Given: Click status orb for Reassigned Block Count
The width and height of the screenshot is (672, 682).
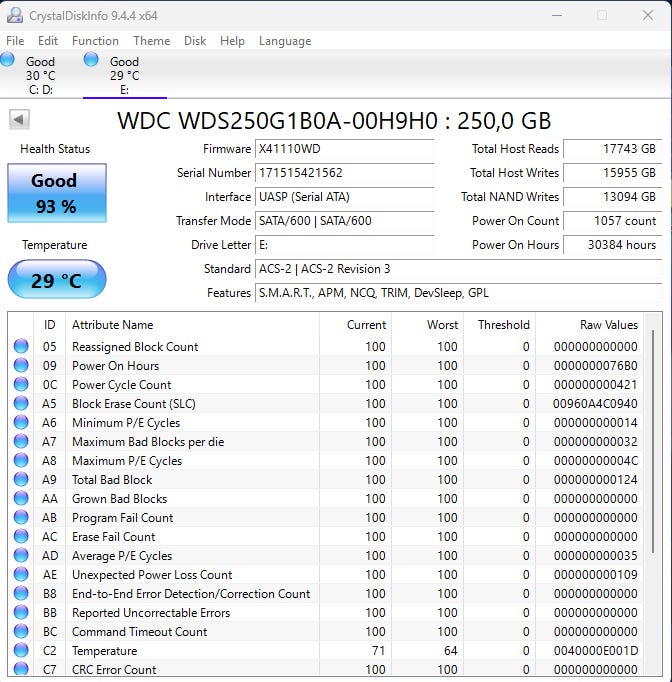Looking at the screenshot, I should pyautogui.click(x=21, y=347).
